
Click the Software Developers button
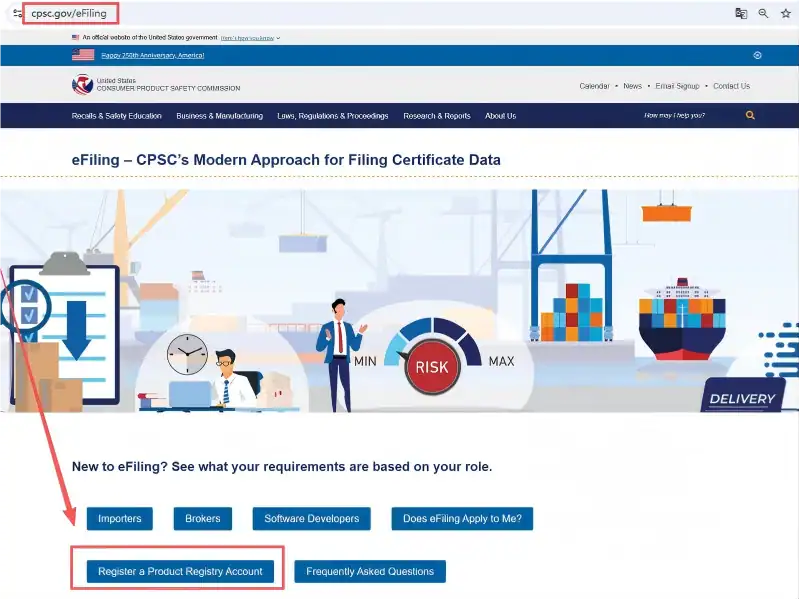click(x=312, y=518)
